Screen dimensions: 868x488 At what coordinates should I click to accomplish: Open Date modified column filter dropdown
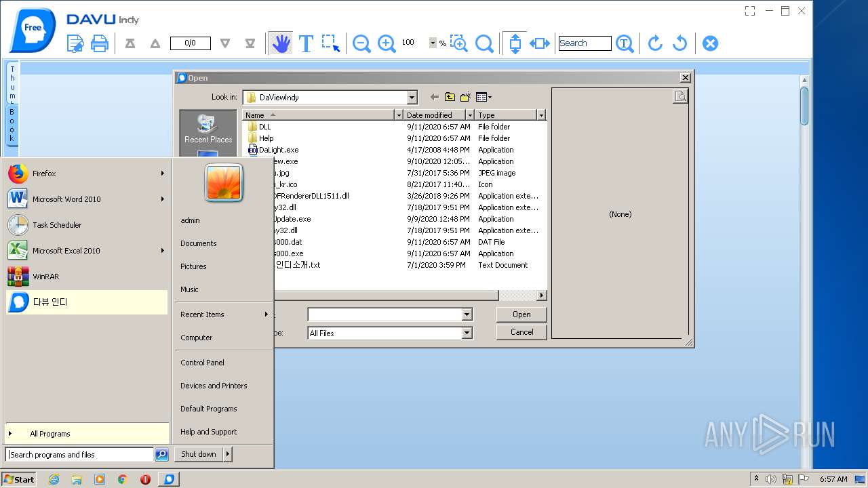tap(469, 115)
